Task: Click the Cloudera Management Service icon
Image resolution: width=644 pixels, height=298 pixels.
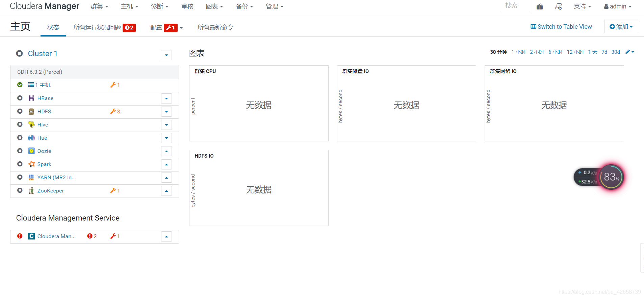Action: tap(31, 236)
